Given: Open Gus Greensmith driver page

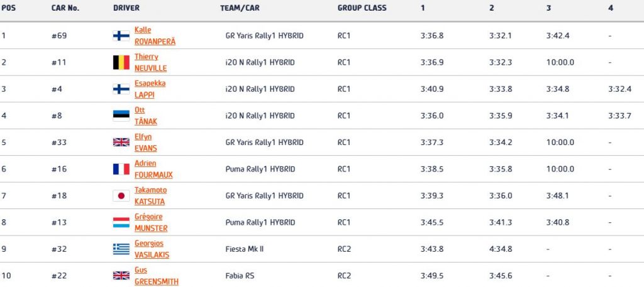Looking at the screenshot, I should tap(157, 276).
